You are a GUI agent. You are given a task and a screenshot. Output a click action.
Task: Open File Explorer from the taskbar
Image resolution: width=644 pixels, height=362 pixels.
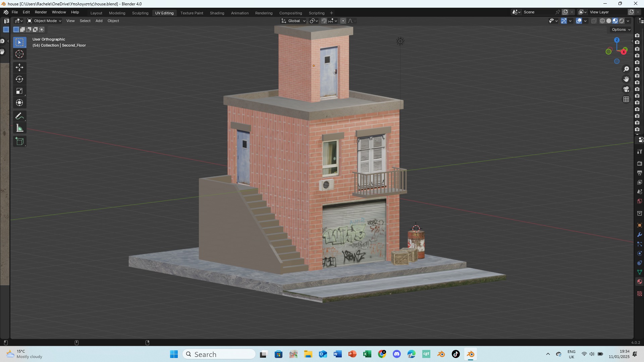coord(308,354)
